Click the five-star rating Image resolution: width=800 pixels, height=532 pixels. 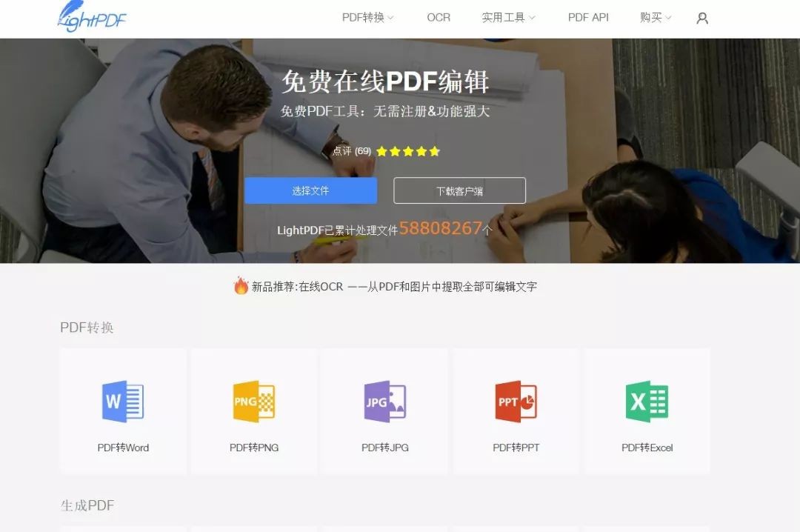click(408, 151)
